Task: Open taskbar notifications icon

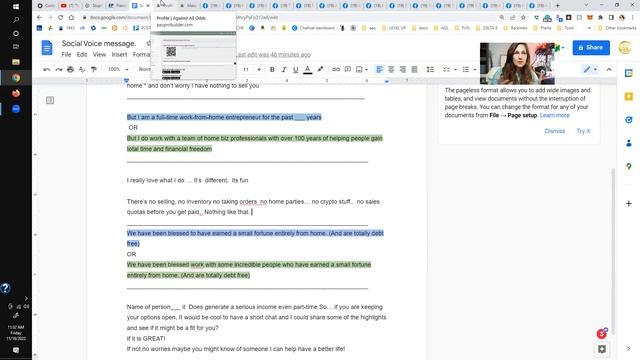Action: pos(16,350)
